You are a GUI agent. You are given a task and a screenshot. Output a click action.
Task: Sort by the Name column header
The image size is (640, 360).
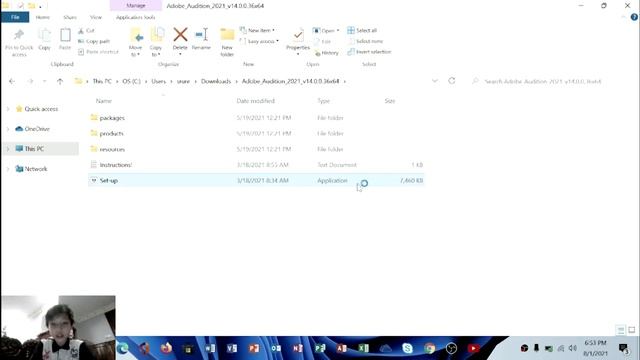[x=104, y=101]
